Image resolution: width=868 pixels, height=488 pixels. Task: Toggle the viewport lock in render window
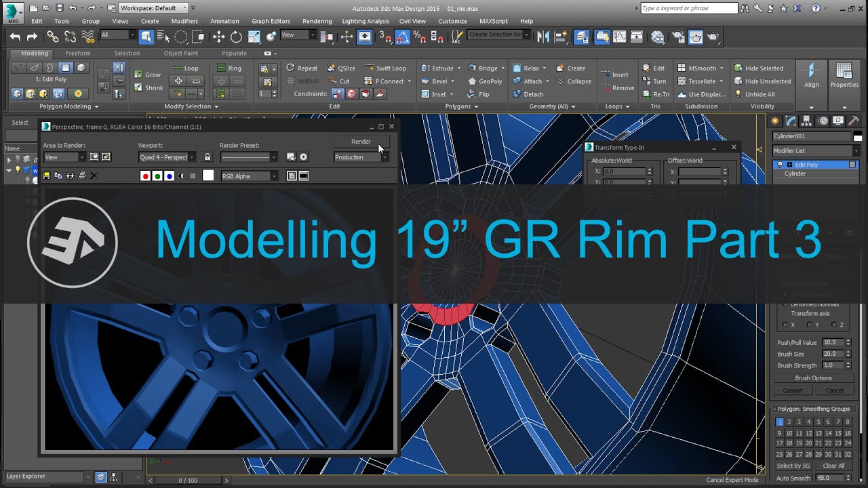pos(208,157)
